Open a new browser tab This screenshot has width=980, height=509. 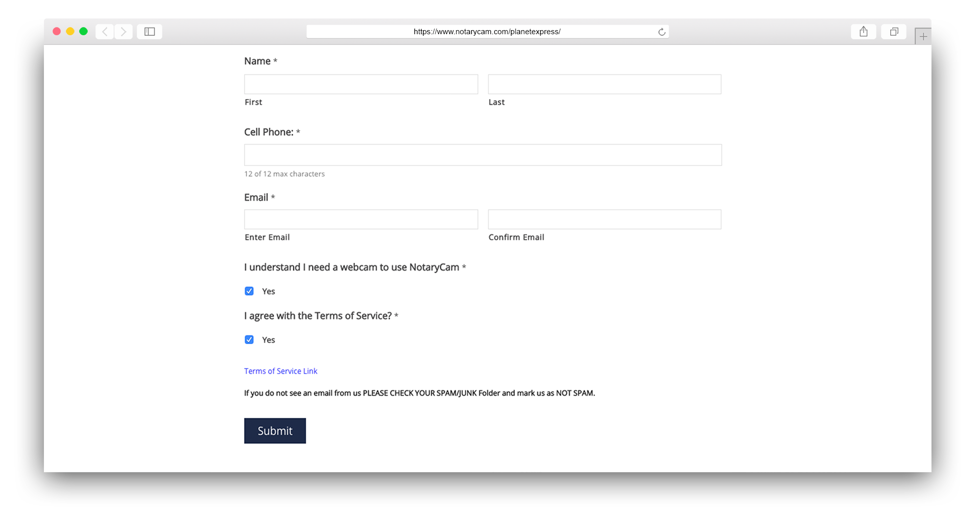(x=923, y=36)
